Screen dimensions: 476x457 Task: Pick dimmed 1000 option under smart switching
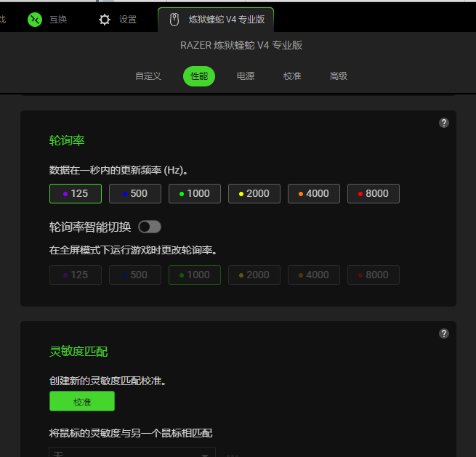tap(195, 275)
